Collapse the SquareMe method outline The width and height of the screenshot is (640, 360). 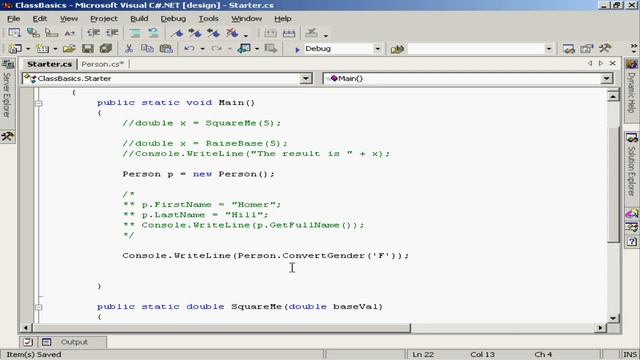click(38, 307)
